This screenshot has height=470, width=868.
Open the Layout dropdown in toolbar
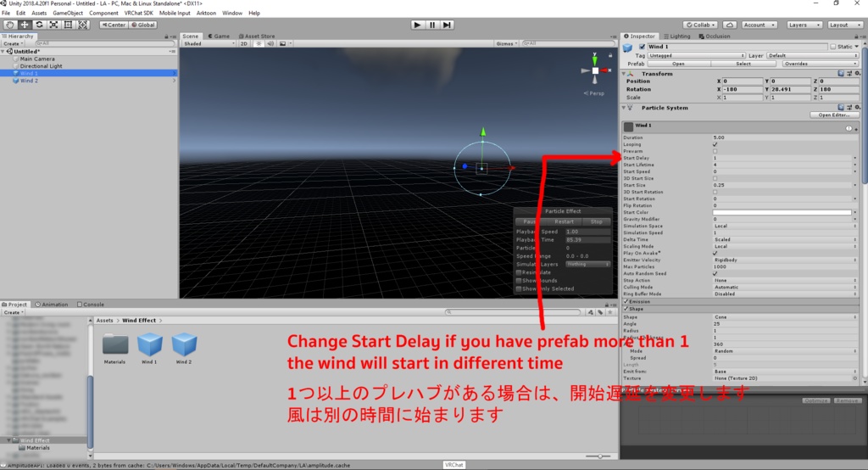click(845, 25)
